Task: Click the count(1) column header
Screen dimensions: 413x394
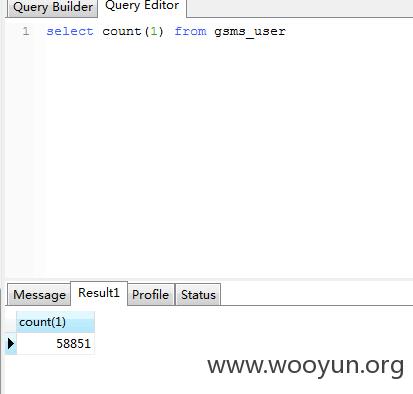Action: coord(55,322)
